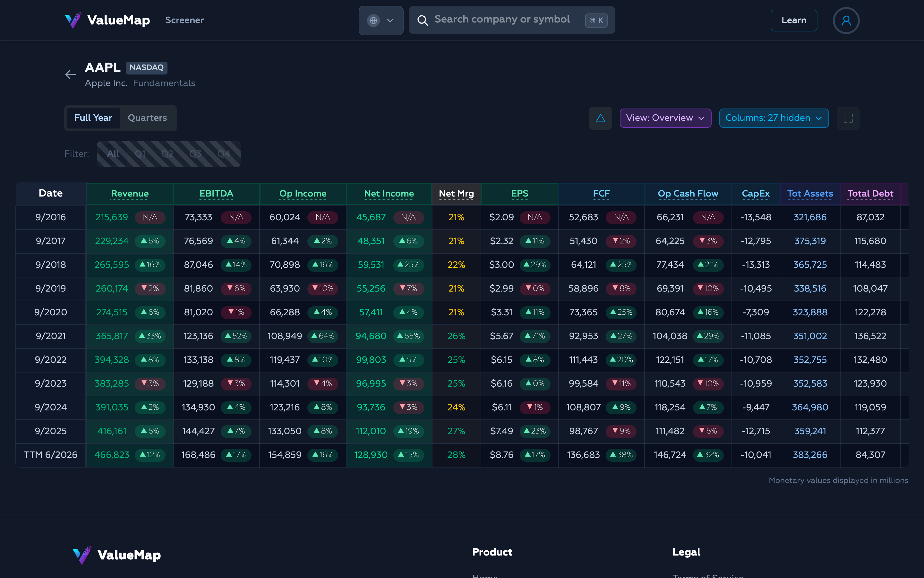Click Op Income value 108,949
The width and height of the screenshot is (924, 578).
tap(285, 336)
